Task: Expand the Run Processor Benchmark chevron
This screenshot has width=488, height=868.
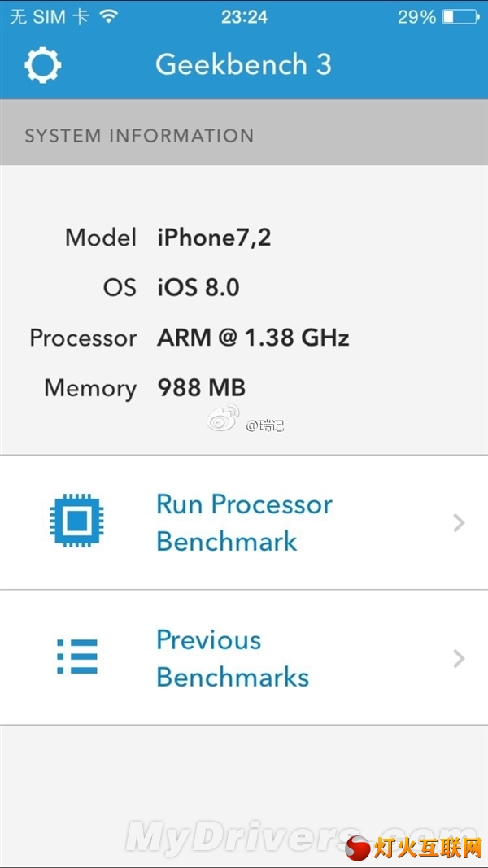Action: [460, 522]
